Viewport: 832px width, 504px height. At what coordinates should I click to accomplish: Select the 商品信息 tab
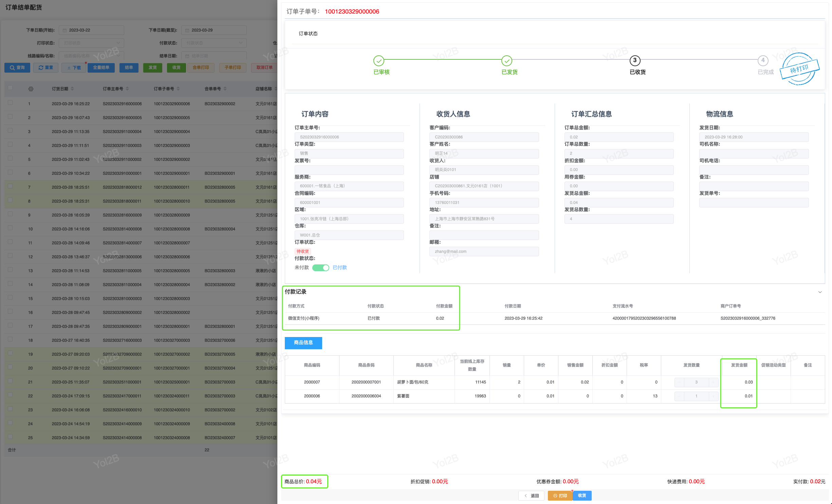click(303, 343)
